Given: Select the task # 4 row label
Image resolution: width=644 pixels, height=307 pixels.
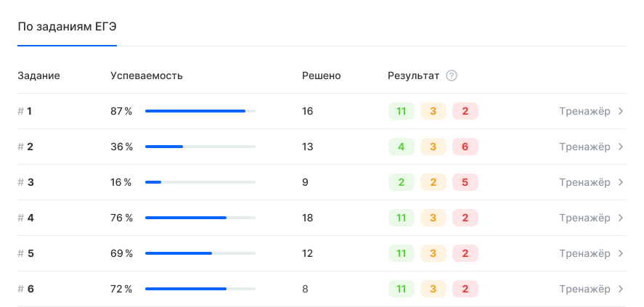Looking at the screenshot, I should (x=25, y=218).
